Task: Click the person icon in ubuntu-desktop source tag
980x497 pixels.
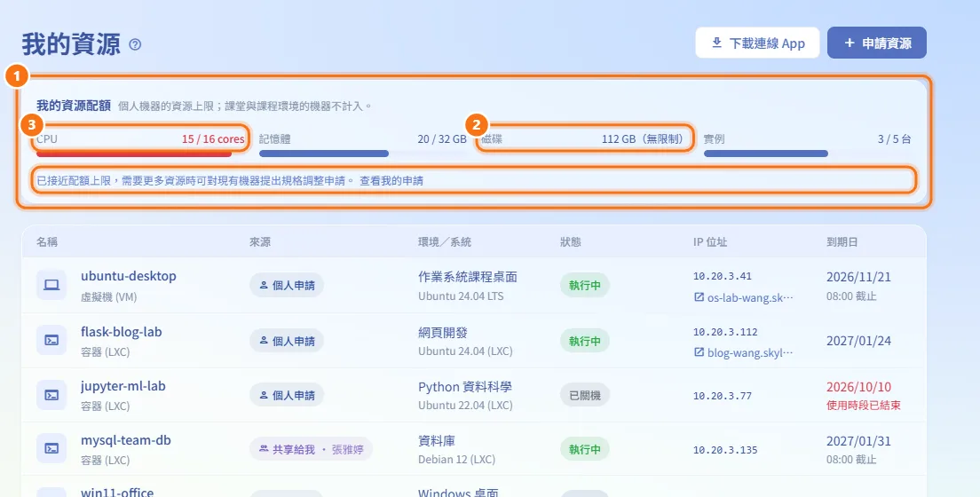Action: coord(264,285)
